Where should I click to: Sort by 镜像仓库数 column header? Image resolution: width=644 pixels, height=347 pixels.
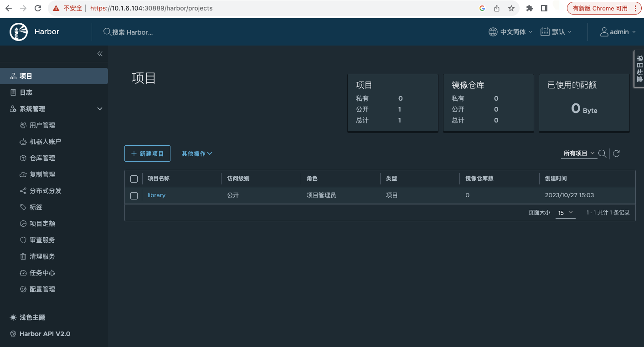[479, 179]
